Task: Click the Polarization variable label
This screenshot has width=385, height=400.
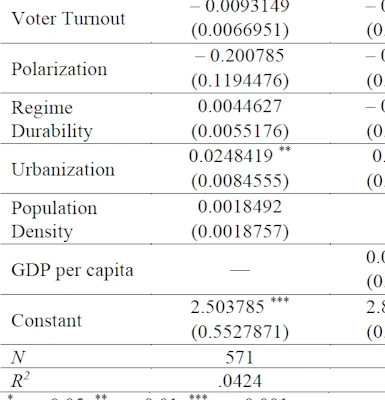Action: (59, 69)
